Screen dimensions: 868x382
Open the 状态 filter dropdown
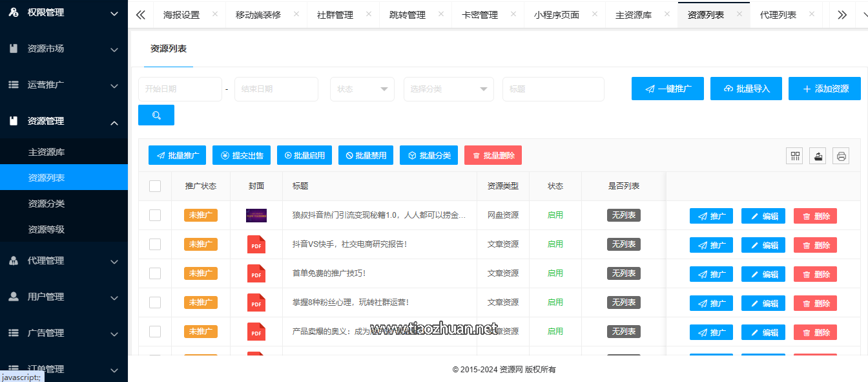[x=362, y=89]
